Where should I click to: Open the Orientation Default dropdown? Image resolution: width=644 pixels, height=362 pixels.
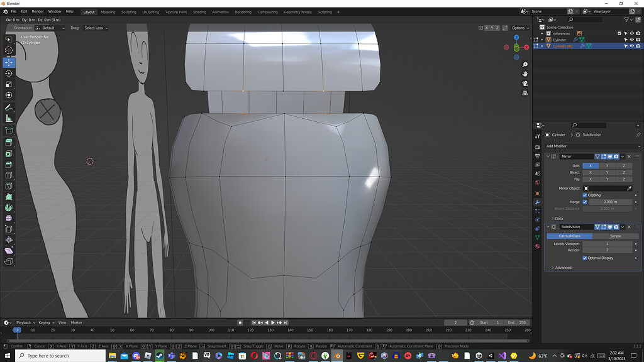50,28
